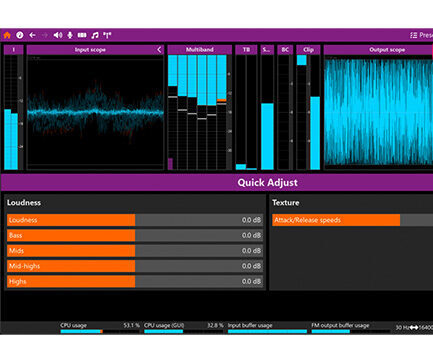This screenshot has width=433, height=363.
Task: Open the transmitter antenna icon
Action: tap(107, 35)
